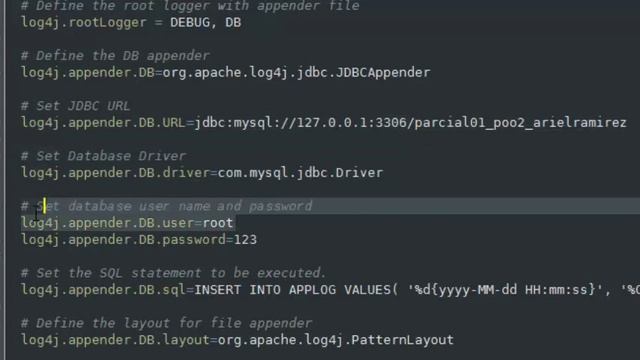Click the line 'log4j.appender.DB.password=123'
640x360 pixels.
(x=139, y=240)
